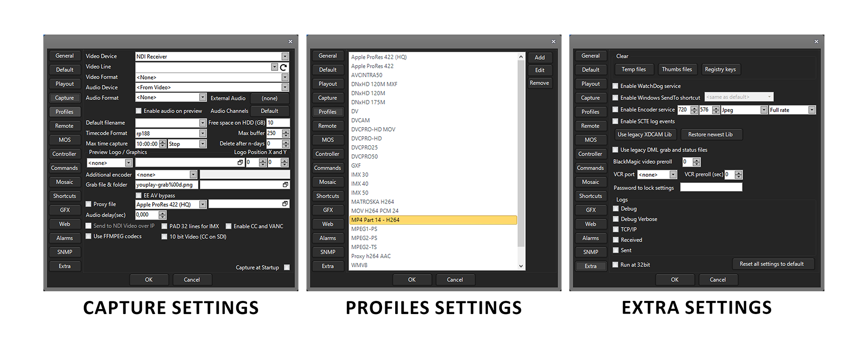Click the refresh icon beside Video Line
The height and width of the screenshot is (362, 868).
click(283, 67)
